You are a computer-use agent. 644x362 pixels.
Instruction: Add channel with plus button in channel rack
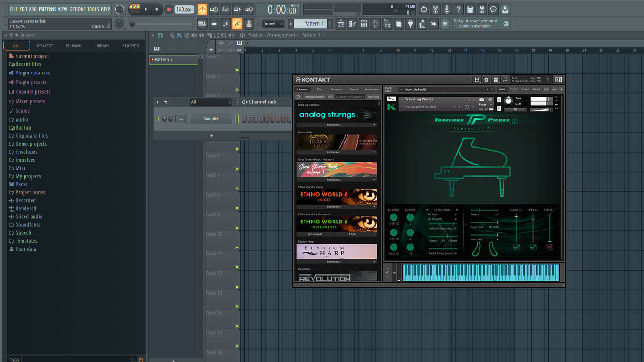point(211,136)
